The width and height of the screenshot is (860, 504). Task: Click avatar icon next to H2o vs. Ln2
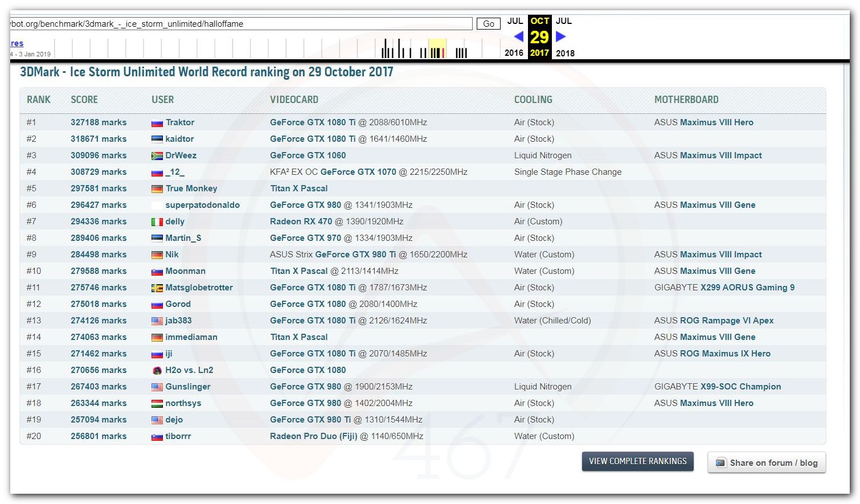pyautogui.click(x=157, y=371)
